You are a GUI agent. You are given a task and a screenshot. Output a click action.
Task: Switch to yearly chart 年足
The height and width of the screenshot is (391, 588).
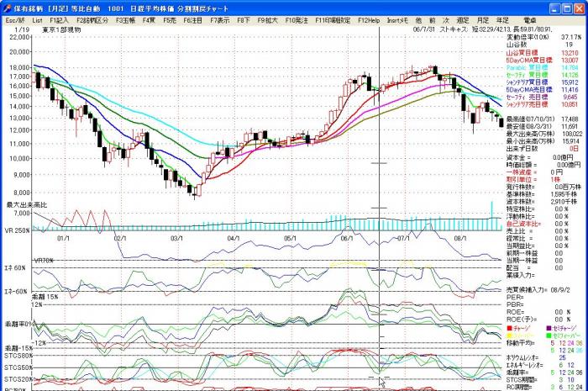click(x=502, y=20)
